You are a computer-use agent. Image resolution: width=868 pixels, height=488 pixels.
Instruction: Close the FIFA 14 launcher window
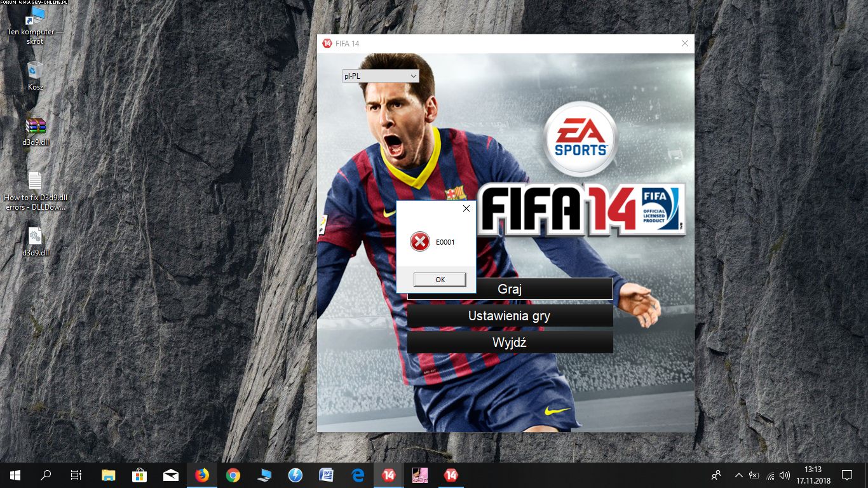coord(684,43)
